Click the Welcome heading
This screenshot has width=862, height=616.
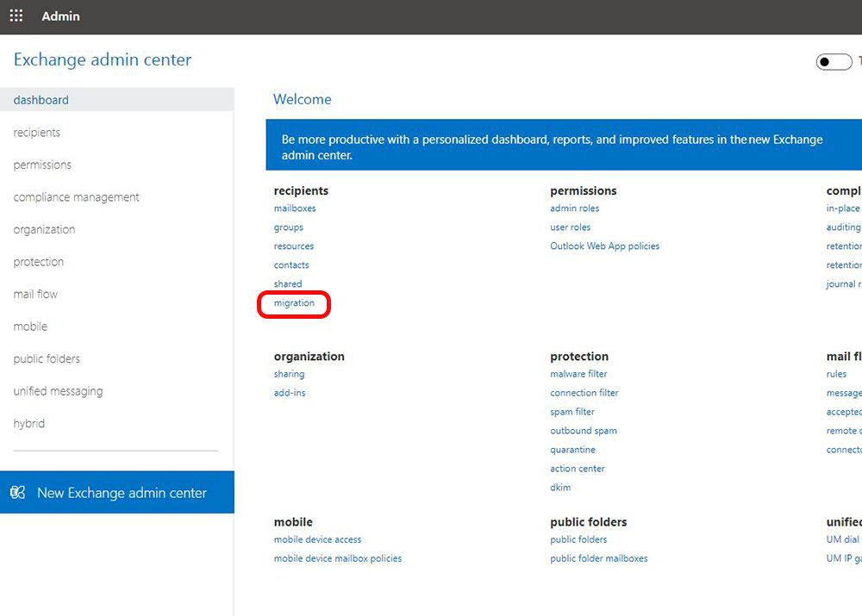[302, 99]
